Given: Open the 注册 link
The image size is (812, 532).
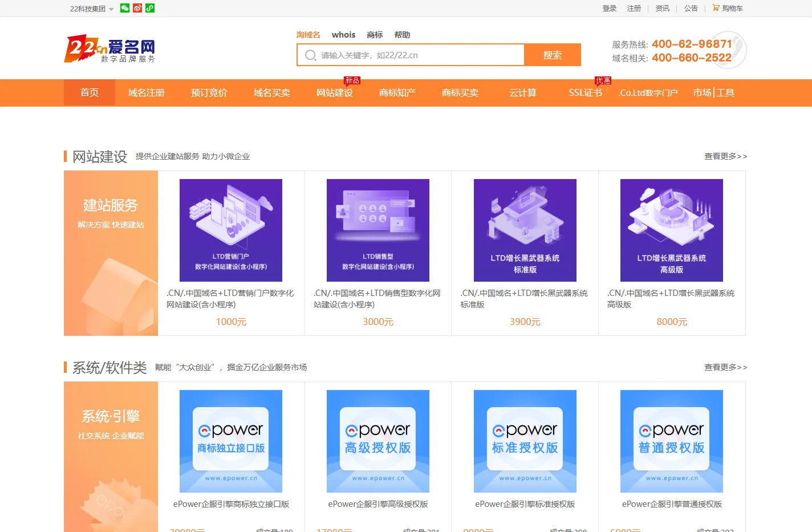Looking at the screenshot, I should coord(634,9).
